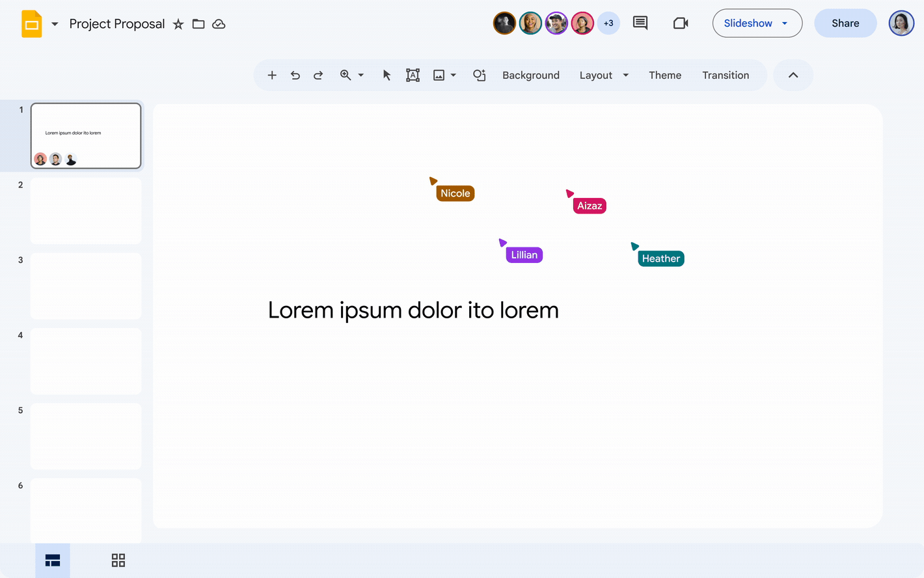Click the insert shape icon

(480, 76)
